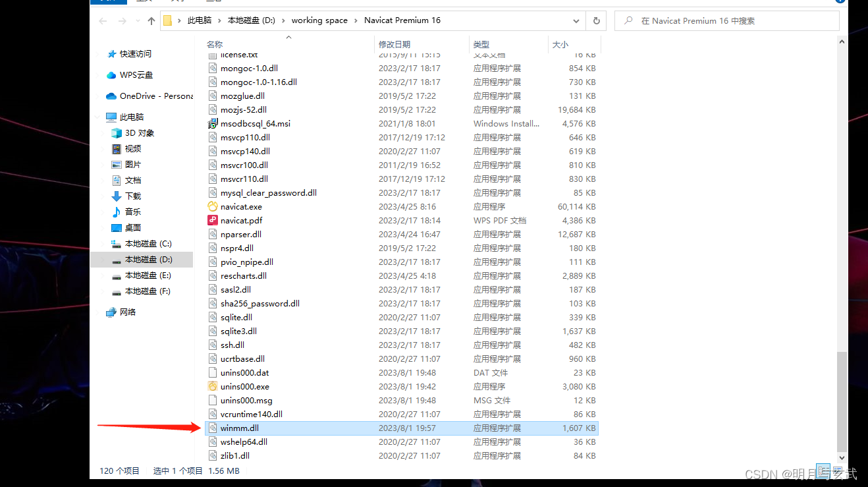
Task: Select Local Disk (D:) in sidebar
Action: pos(141,260)
